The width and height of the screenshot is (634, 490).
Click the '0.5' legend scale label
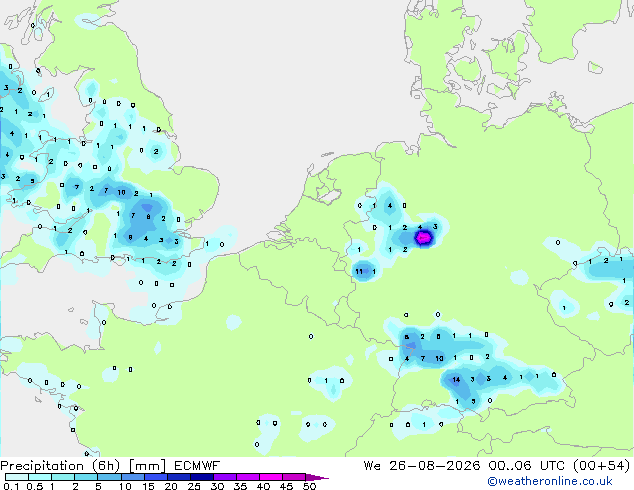click(34, 486)
